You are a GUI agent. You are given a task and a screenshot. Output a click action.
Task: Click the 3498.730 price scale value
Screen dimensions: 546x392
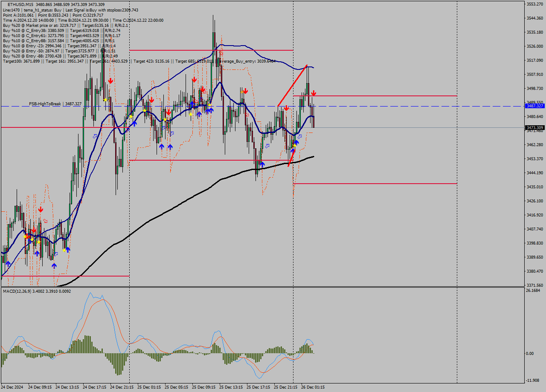tap(535, 88)
